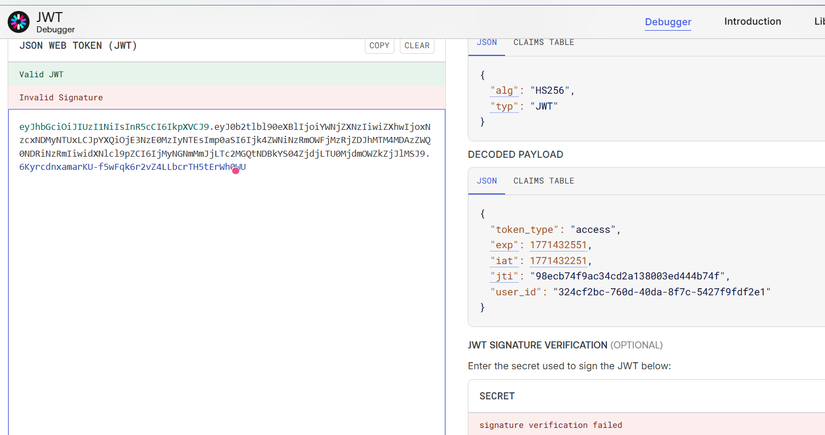The width and height of the screenshot is (825, 435).
Task: Show the payload CLAIMS TABLE tab
Action: (x=544, y=181)
